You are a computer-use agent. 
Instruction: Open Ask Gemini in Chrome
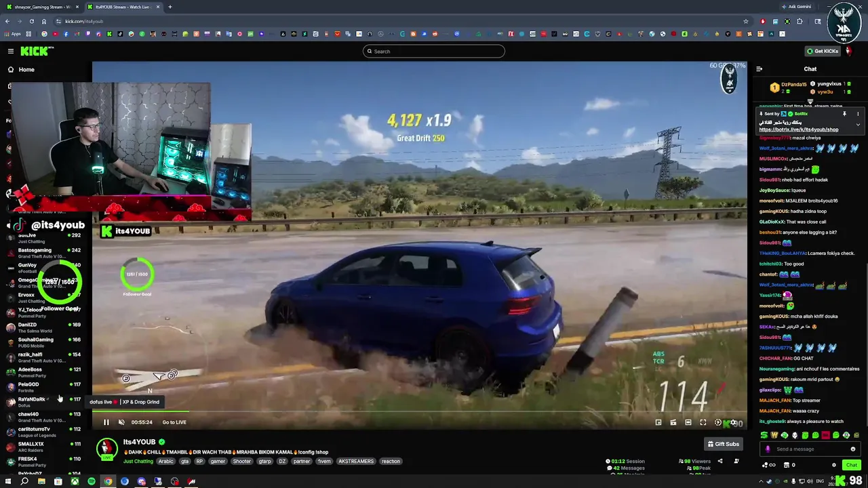click(x=796, y=7)
